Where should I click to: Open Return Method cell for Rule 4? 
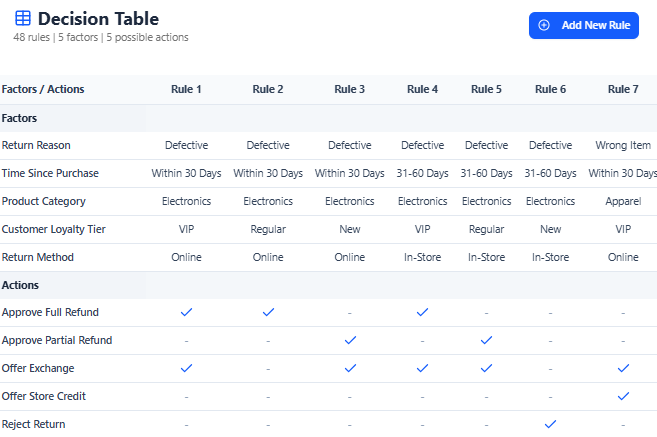click(x=422, y=257)
